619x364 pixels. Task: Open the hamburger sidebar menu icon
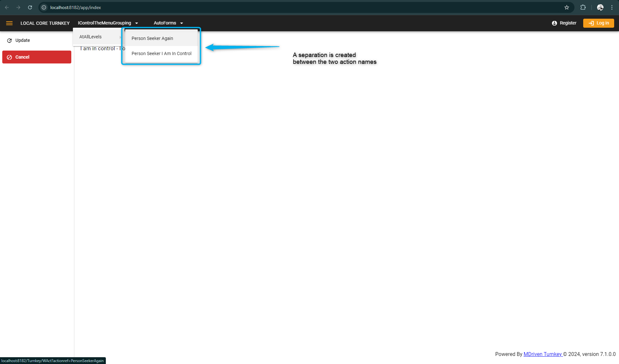pos(9,23)
